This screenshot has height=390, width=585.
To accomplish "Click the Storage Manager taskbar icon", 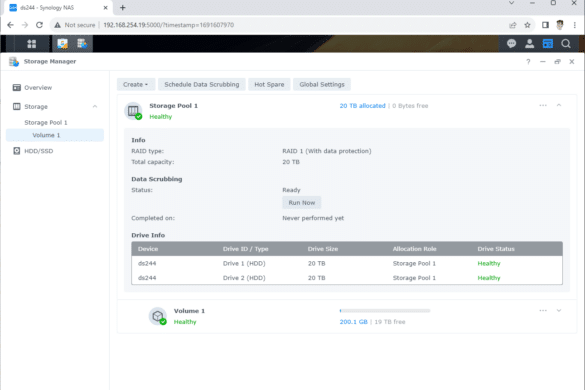I will tap(82, 44).
